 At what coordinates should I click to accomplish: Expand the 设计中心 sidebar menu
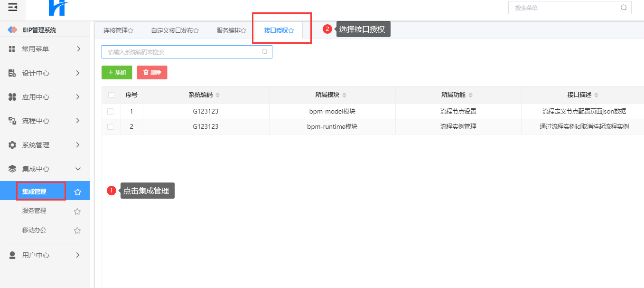pyautogui.click(x=45, y=73)
